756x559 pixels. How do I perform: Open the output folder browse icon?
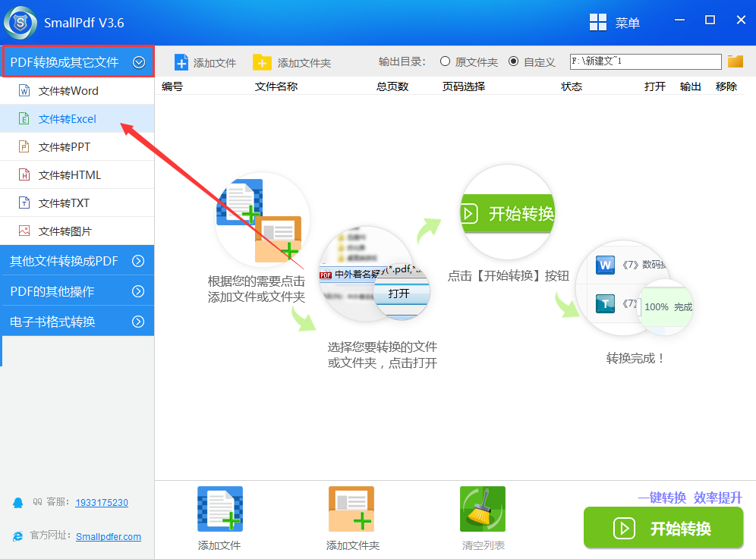click(735, 61)
